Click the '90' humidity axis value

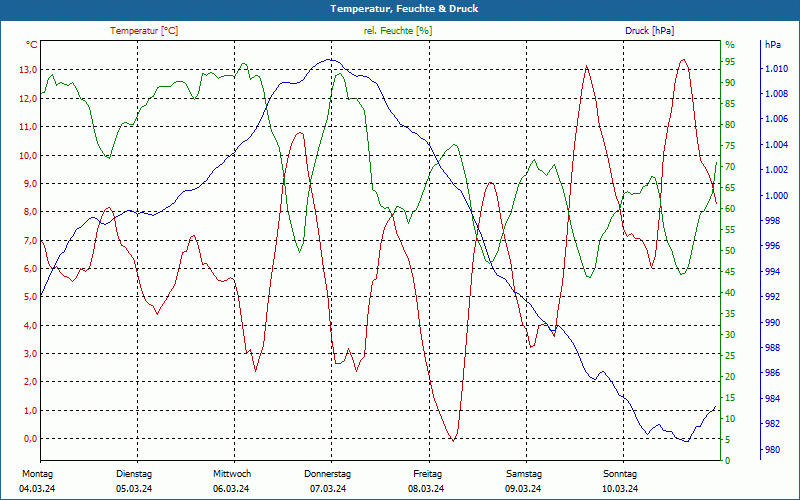(730, 83)
